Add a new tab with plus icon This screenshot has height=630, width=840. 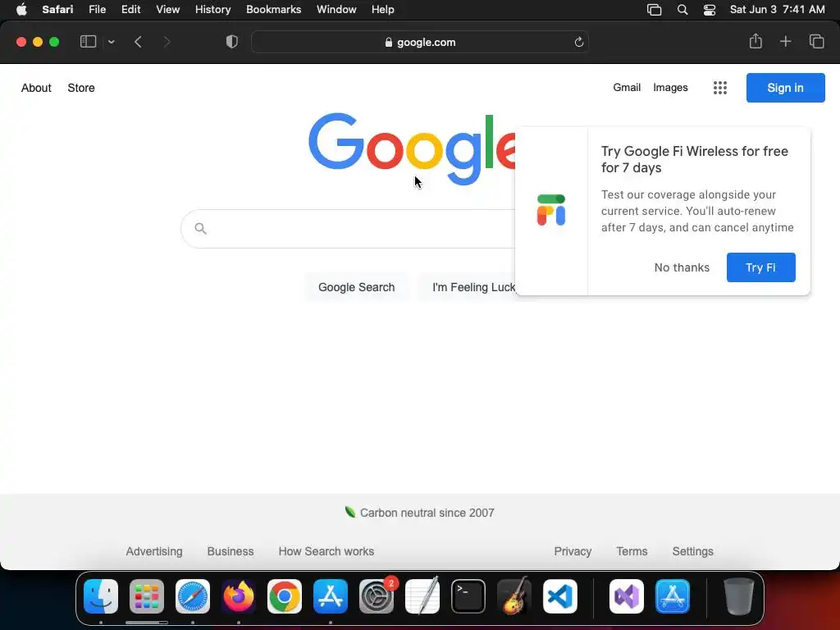(x=785, y=41)
